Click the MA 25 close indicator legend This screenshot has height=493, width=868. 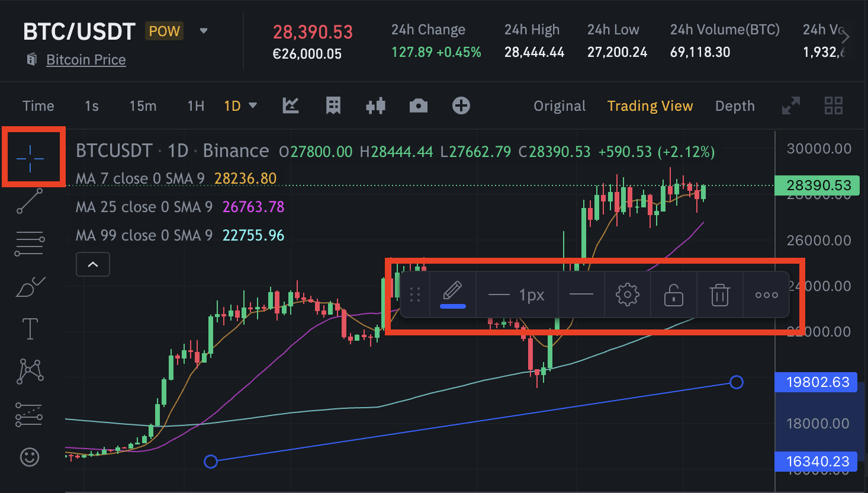point(144,207)
